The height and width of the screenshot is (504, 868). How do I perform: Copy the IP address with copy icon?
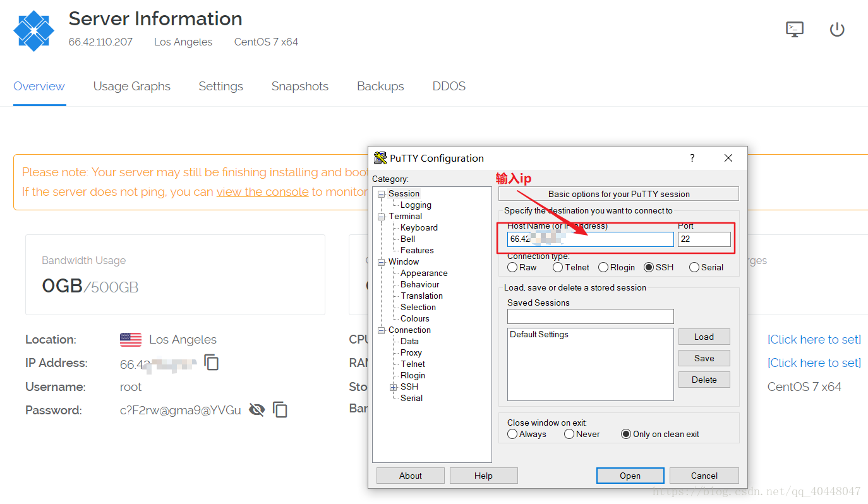pyautogui.click(x=212, y=363)
